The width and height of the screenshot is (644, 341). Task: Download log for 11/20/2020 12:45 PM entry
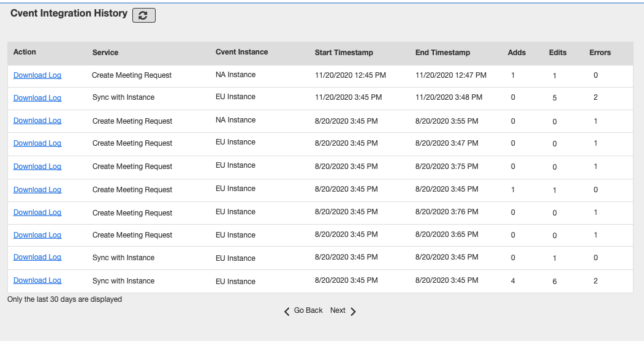[x=37, y=75]
